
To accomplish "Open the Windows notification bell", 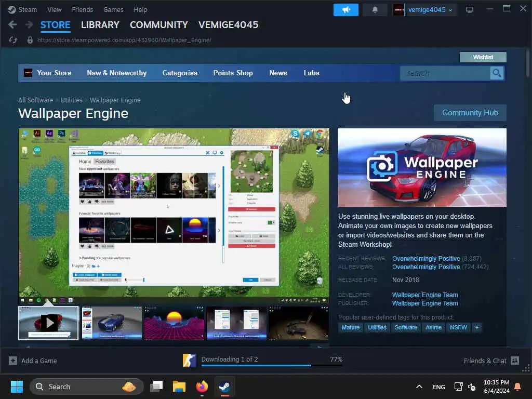I will (x=518, y=387).
